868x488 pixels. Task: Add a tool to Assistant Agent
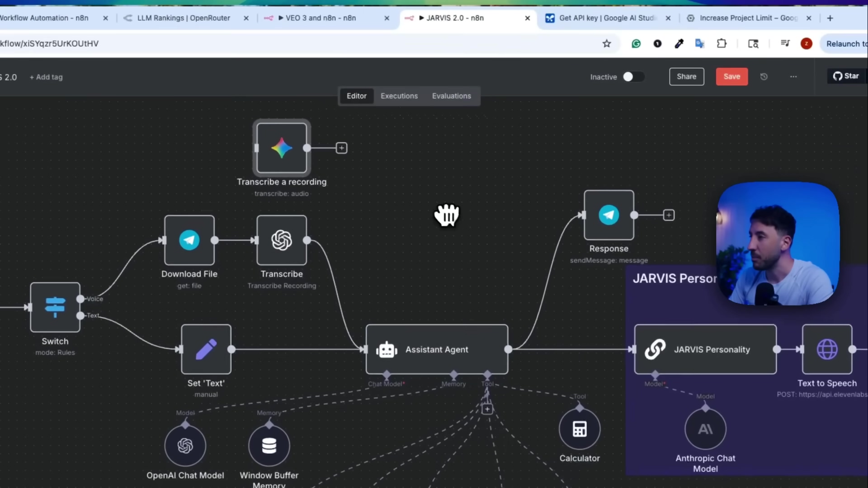point(487,409)
